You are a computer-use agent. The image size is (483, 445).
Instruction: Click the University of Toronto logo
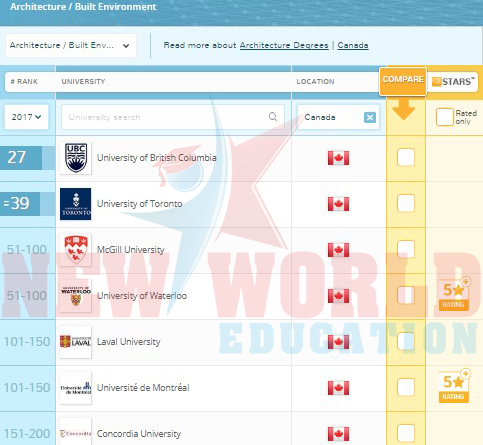click(x=76, y=204)
